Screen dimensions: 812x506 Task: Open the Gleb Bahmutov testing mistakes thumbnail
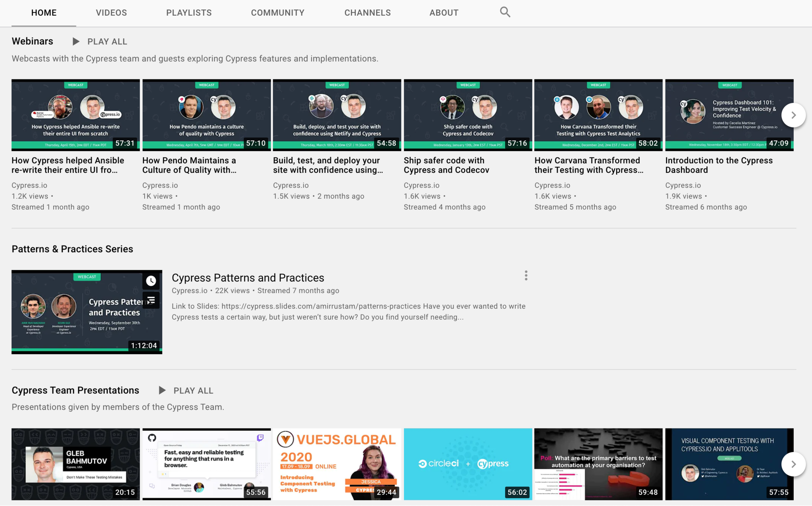coord(75,464)
